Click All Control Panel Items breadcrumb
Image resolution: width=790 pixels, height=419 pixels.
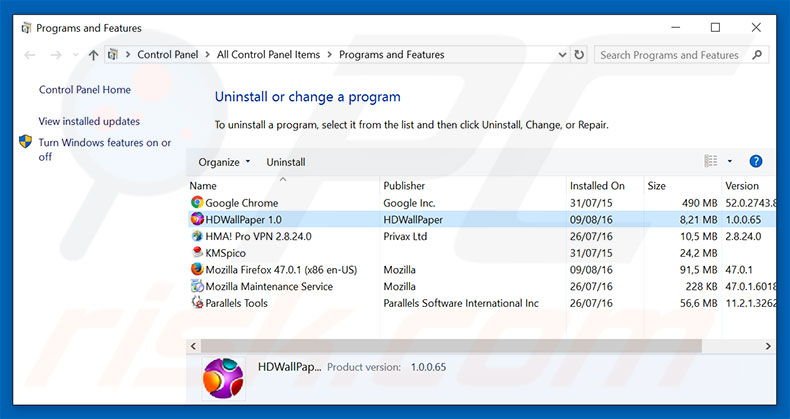pyautogui.click(x=269, y=54)
